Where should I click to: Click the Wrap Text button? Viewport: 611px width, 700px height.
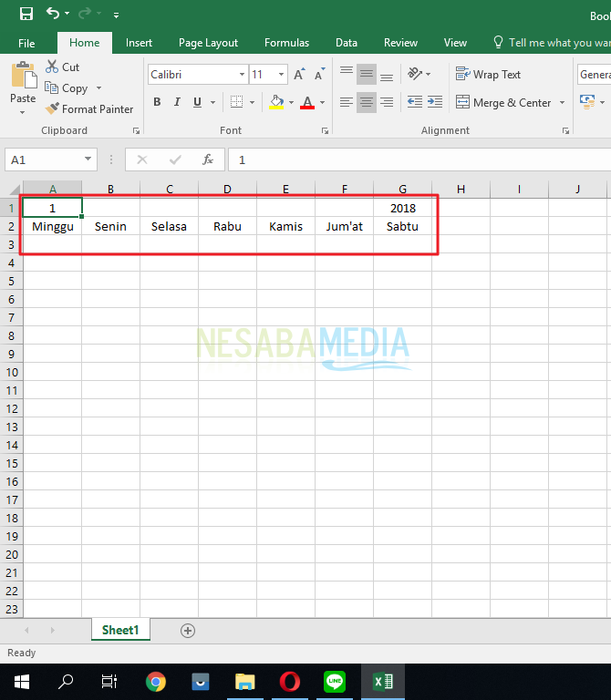pos(488,74)
